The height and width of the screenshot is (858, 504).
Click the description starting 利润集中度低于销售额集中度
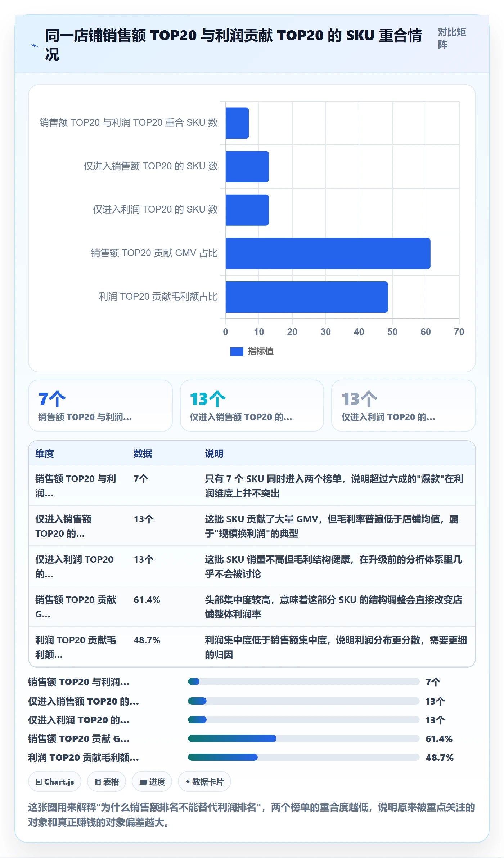[x=336, y=647]
